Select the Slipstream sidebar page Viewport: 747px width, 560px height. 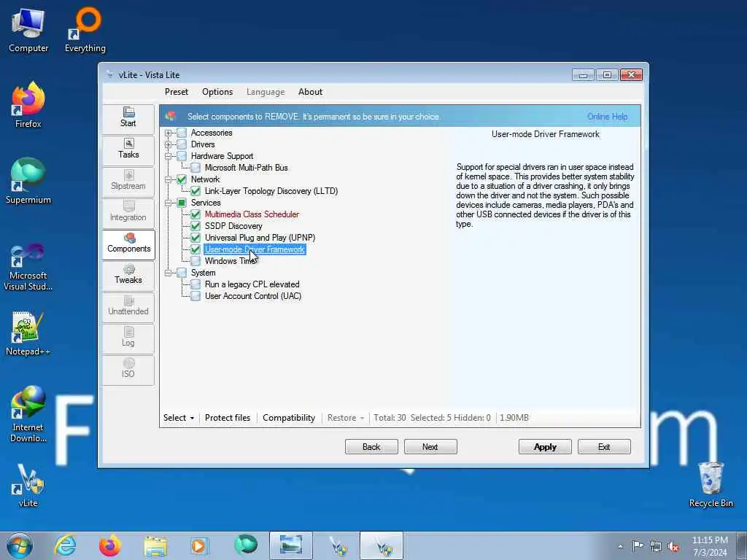tap(128, 181)
